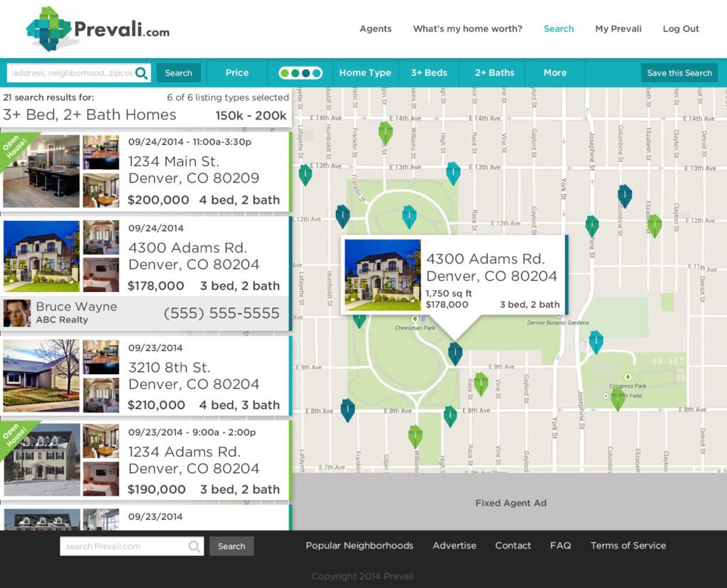
Task: Click the 1,750 sq ft text in popup
Action: tap(449, 293)
